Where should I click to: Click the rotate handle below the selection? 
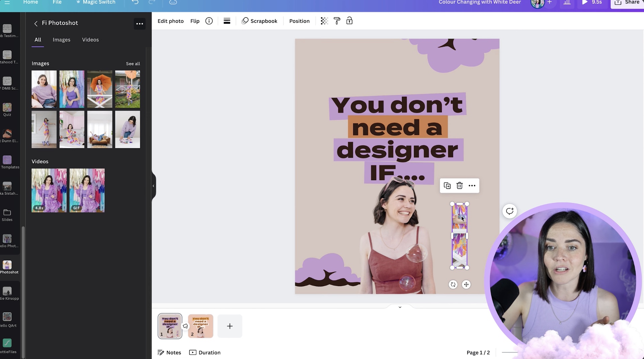coord(453,284)
